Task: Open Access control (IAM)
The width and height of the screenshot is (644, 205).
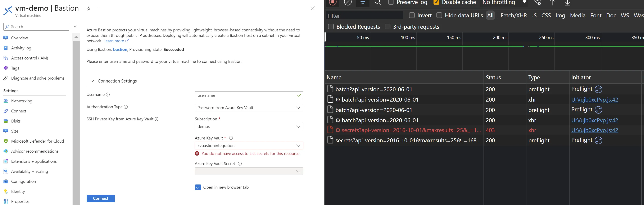Action: pyautogui.click(x=30, y=58)
